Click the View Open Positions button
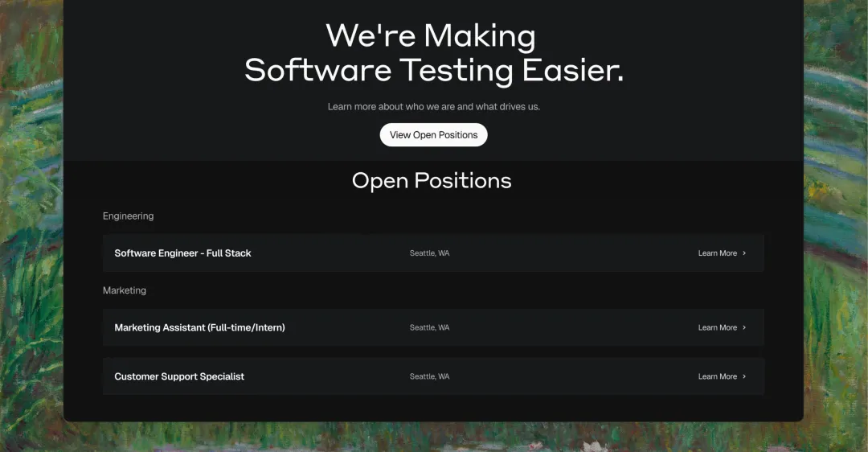868x452 pixels. pos(433,135)
